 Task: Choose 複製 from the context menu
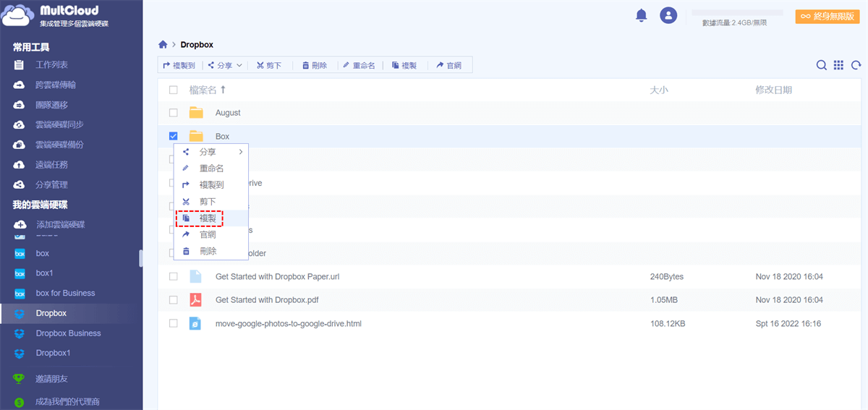pyautogui.click(x=211, y=218)
